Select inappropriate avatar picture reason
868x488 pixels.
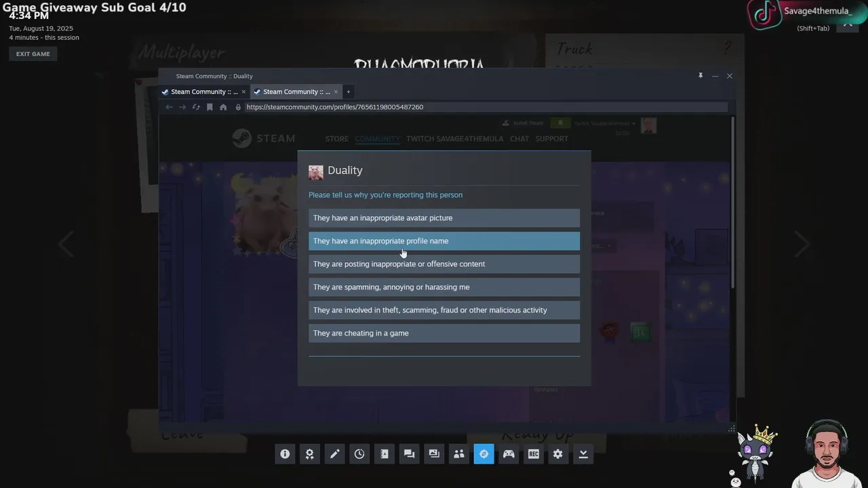click(444, 218)
